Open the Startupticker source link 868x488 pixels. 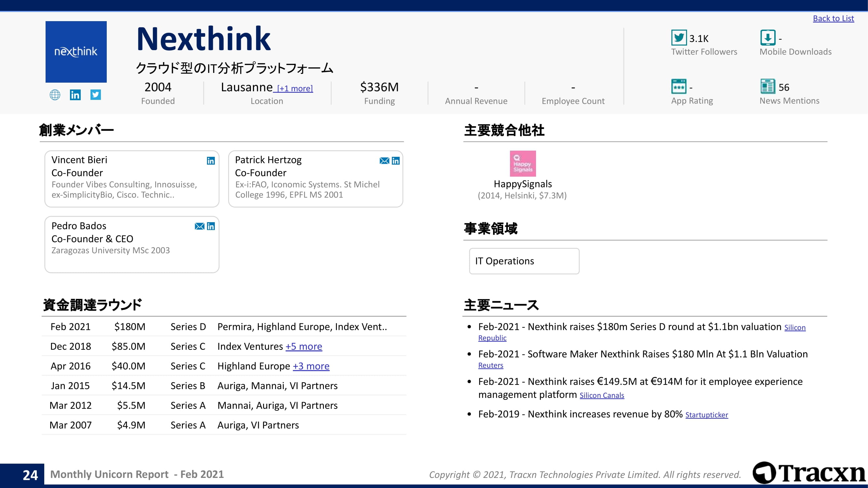706,415
